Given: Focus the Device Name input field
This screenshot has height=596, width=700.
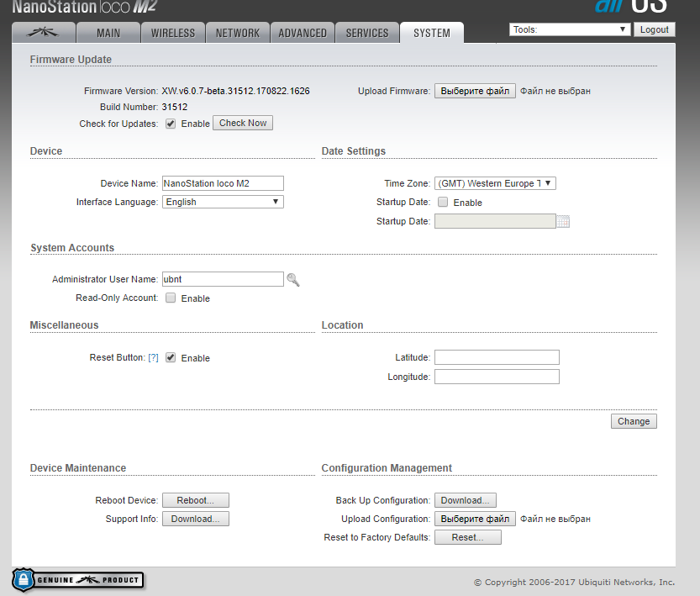Looking at the screenshot, I should click(x=223, y=183).
